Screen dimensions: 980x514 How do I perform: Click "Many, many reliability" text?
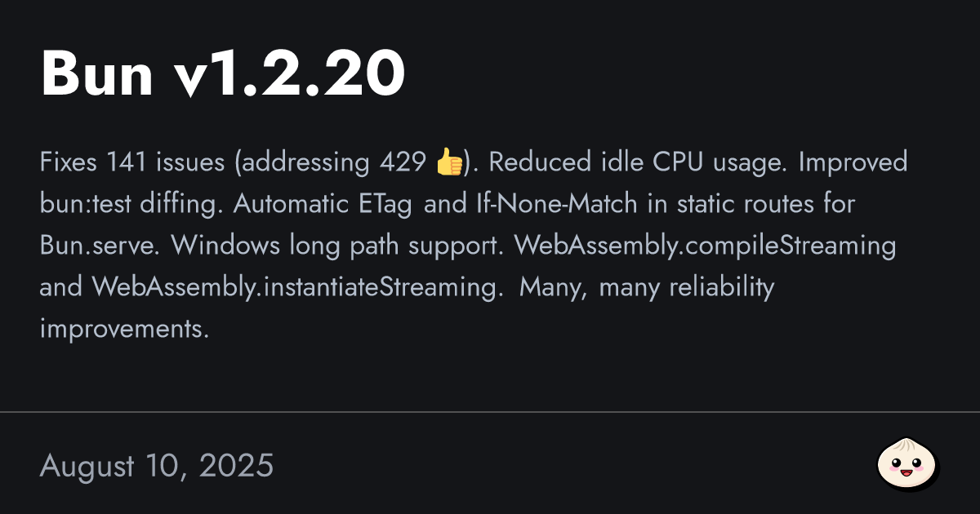click(647, 287)
